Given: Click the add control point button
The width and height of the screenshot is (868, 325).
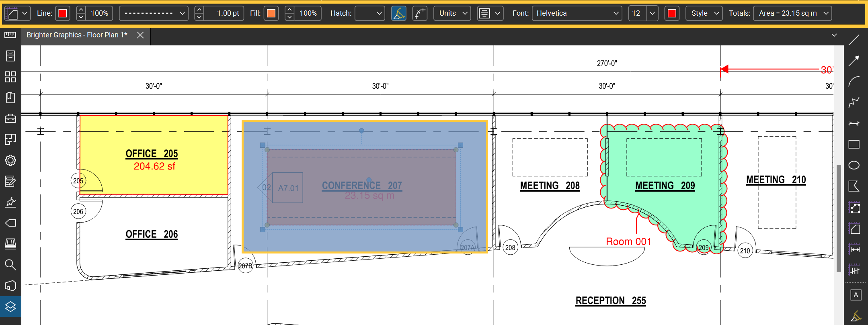Looking at the screenshot, I should (420, 13).
